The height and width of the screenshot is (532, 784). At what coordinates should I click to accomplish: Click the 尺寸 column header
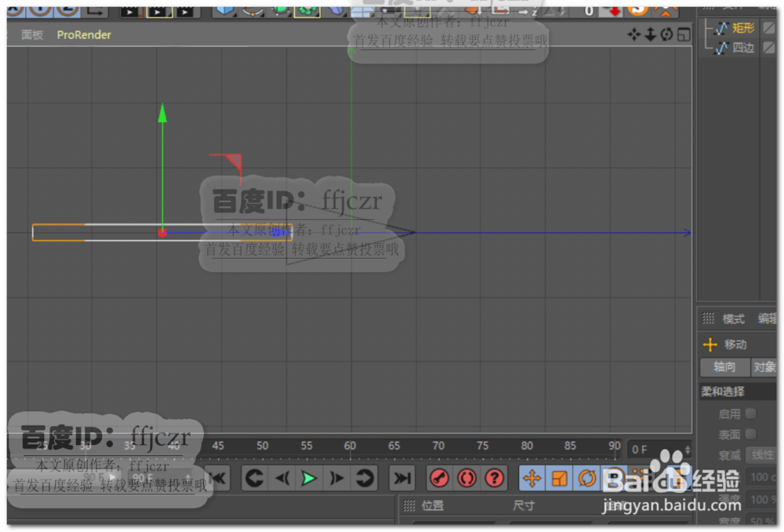point(524,506)
